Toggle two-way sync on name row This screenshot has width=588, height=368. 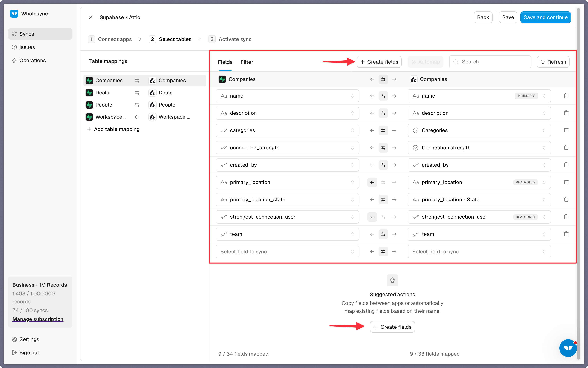383,96
